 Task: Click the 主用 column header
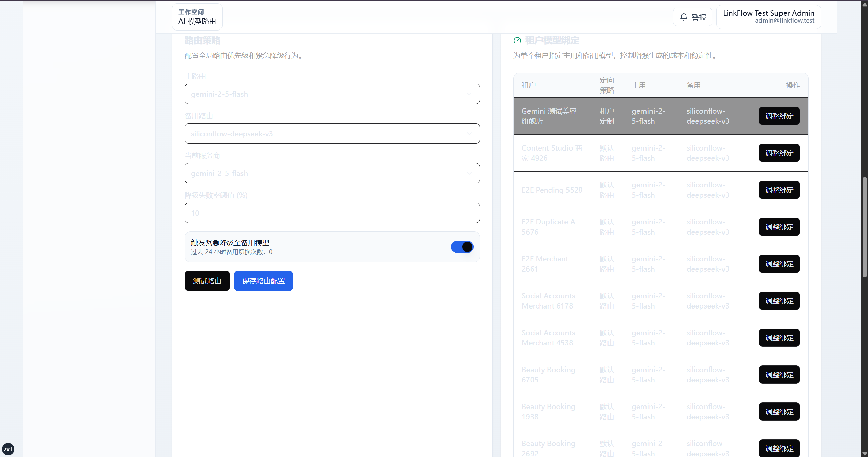(x=639, y=85)
